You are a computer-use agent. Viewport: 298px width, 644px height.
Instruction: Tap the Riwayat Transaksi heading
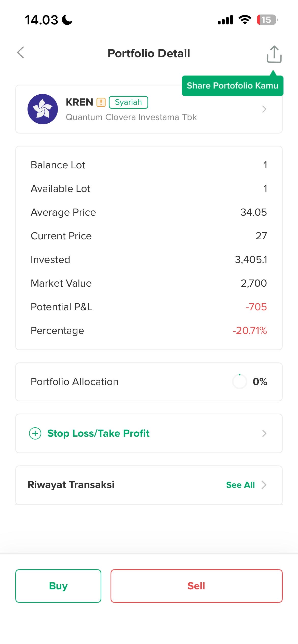tap(71, 485)
